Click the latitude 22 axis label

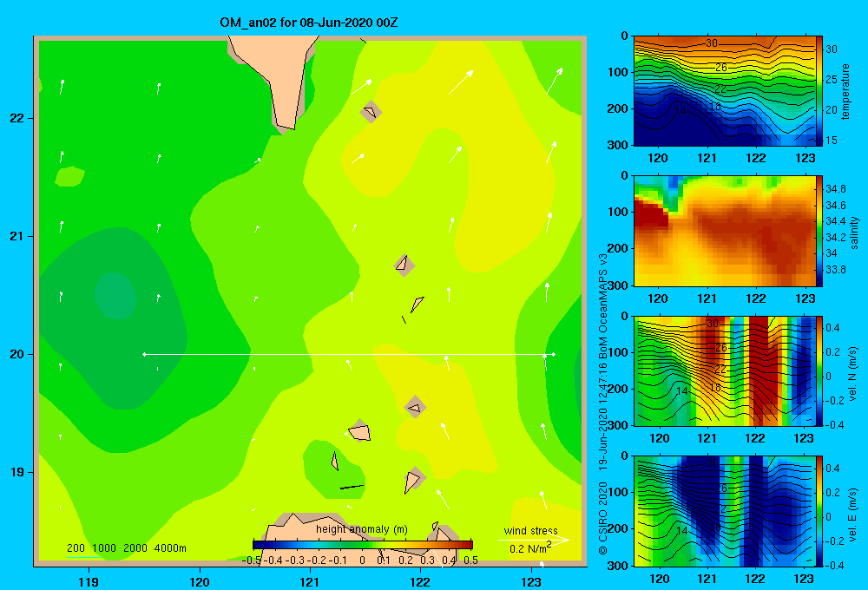[x=17, y=118]
